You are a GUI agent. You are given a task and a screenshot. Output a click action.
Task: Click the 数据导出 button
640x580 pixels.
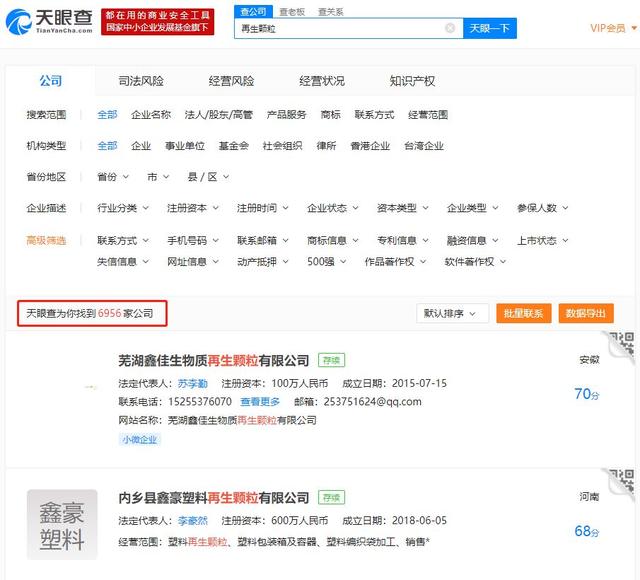point(586,313)
